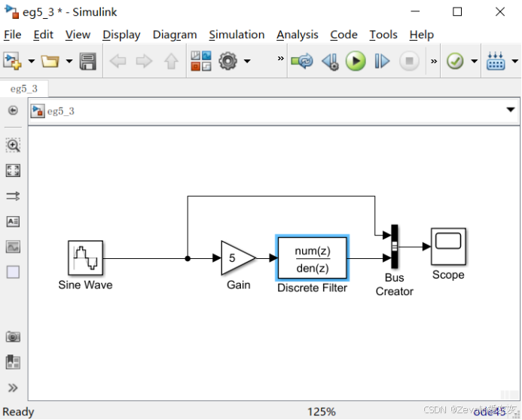This screenshot has width=522, height=420.
Task: Click the Stop simulation button
Action: click(x=409, y=61)
